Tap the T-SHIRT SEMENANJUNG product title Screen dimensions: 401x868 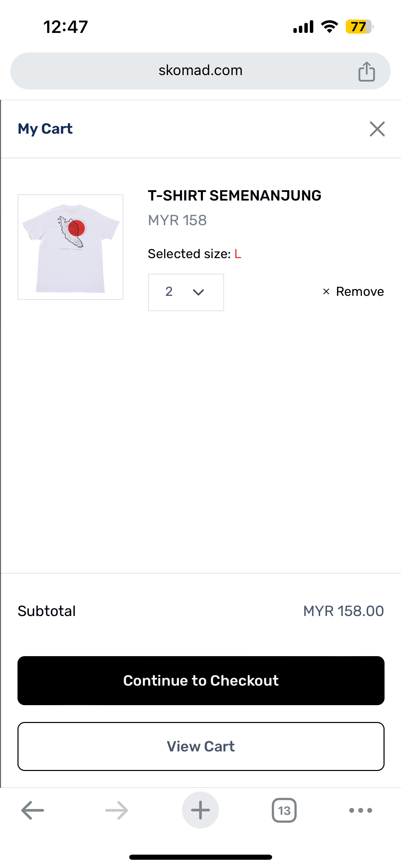click(x=234, y=196)
